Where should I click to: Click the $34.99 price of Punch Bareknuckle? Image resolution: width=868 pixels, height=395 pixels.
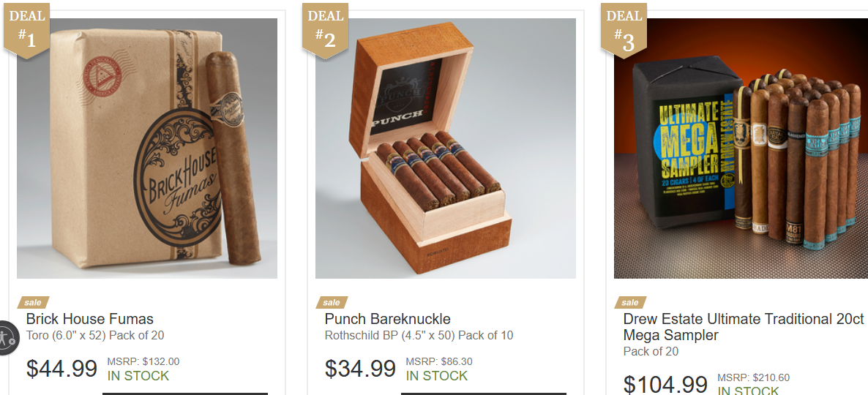pos(360,369)
